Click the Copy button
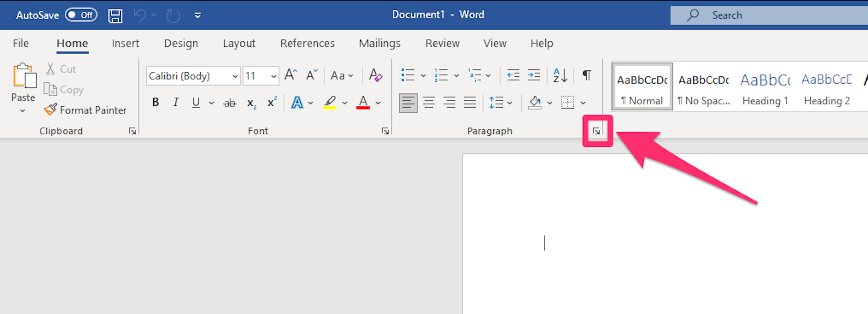Screen dimensions: 868x314 coord(63,90)
